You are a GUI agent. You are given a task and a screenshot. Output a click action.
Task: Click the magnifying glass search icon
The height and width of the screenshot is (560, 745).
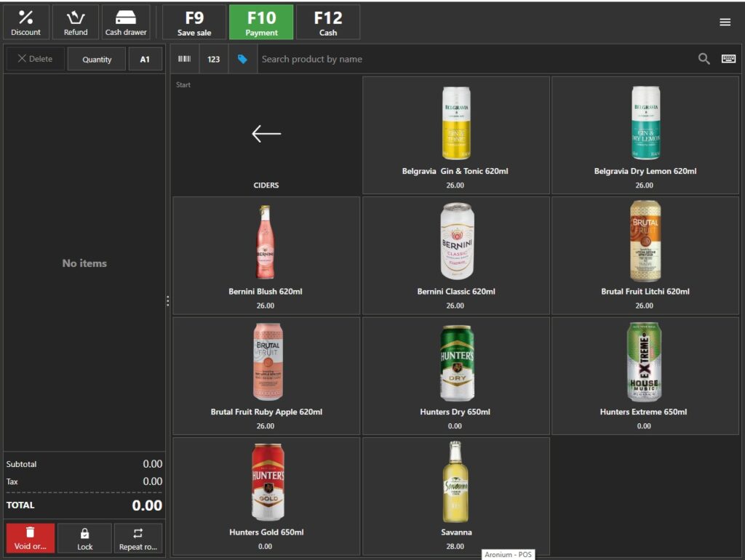704,59
